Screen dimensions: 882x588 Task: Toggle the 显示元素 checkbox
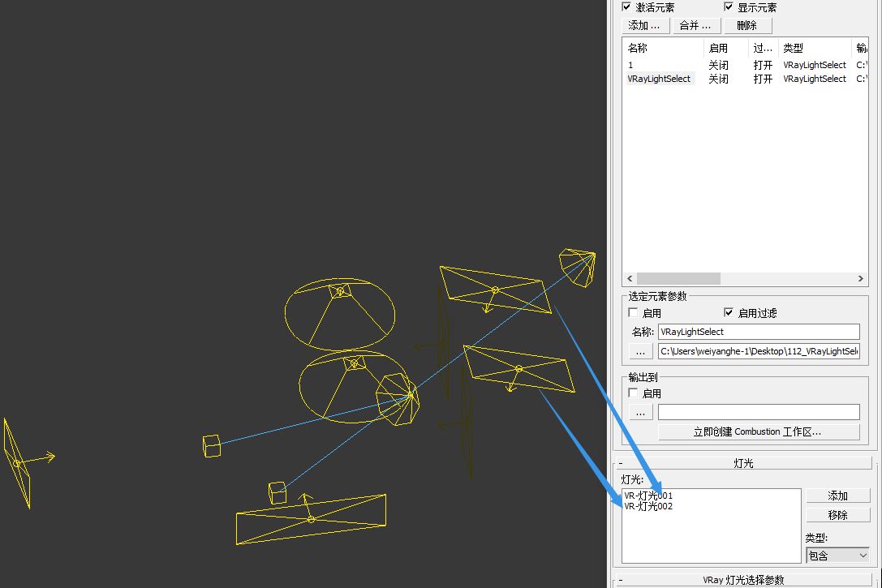click(729, 7)
